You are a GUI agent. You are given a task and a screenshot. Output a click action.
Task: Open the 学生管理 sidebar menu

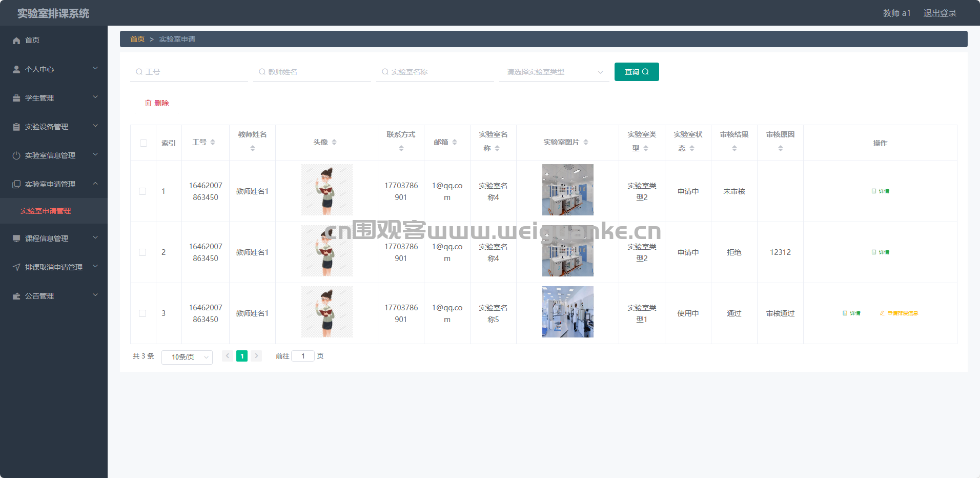click(x=54, y=98)
